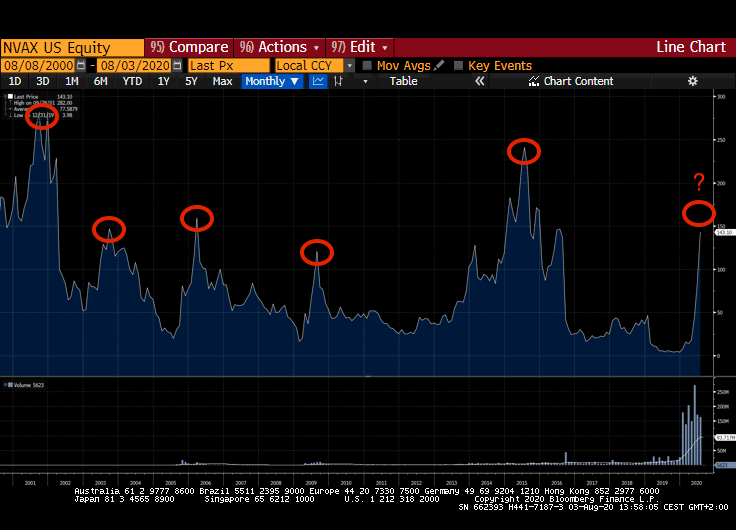Click 2009 label on time axis
Screen dimensions: 736x530
(311, 483)
